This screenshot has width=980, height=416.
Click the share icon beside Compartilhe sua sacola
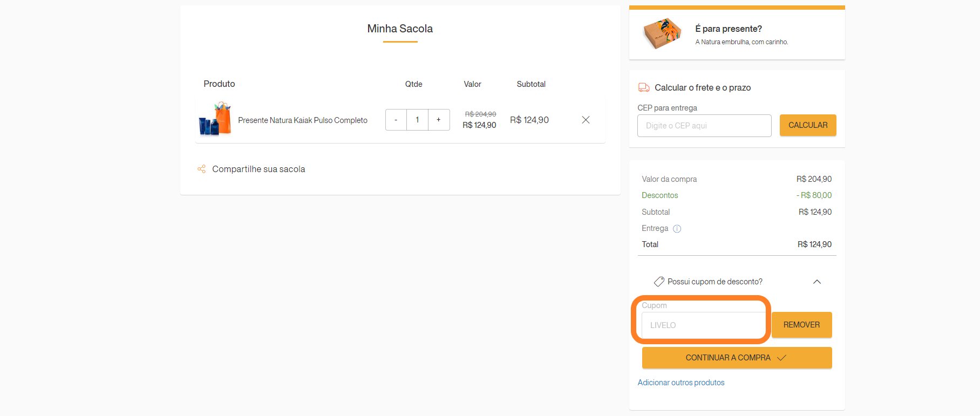point(201,169)
